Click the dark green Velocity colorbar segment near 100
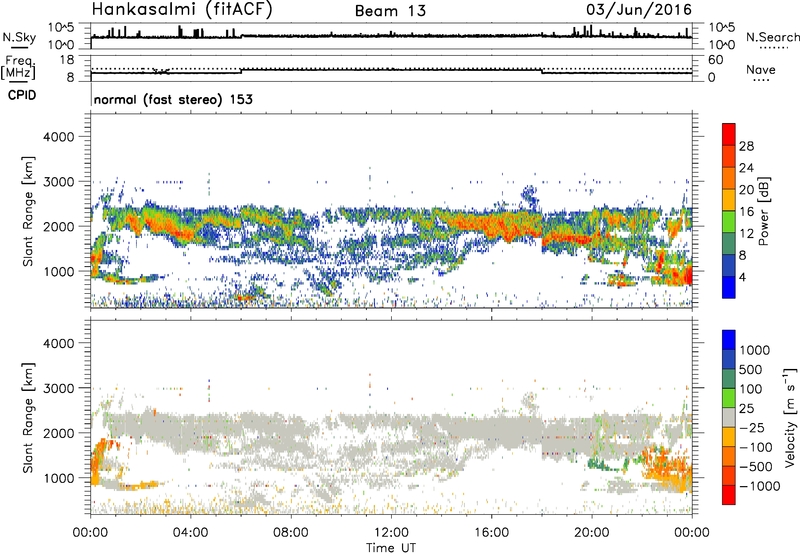Screen dimensions: 800x554 pos(729,379)
